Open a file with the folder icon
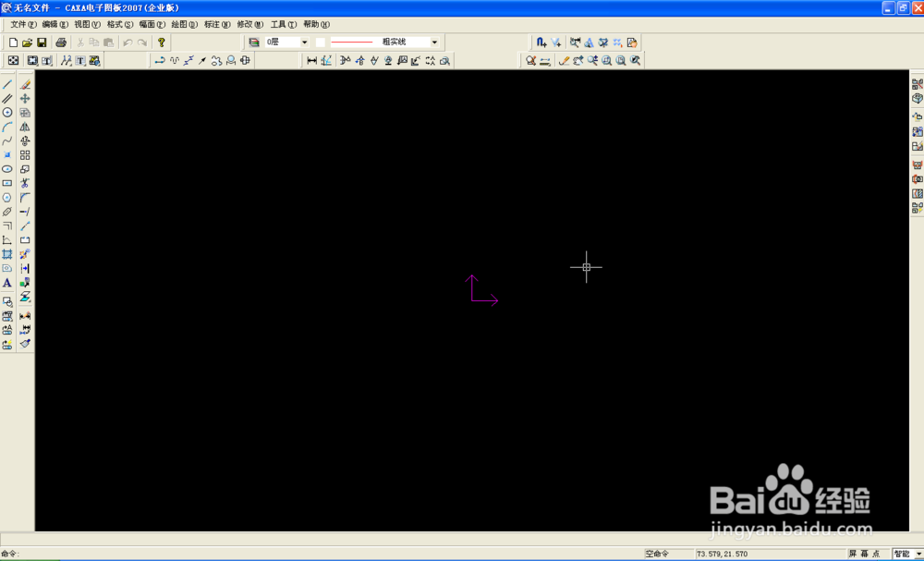Screen dimensions: 924x561 pos(27,43)
